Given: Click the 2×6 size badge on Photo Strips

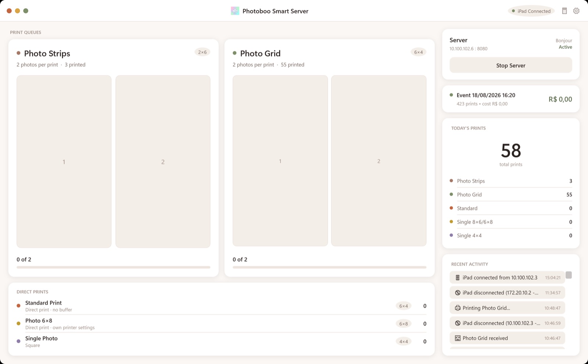Looking at the screenshot, I should tap(202, 52).
